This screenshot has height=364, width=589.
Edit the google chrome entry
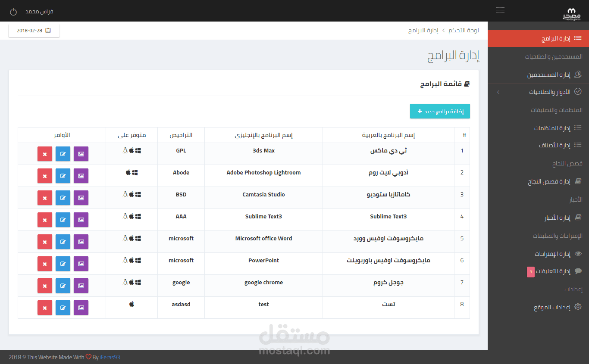click(x=63, y=286)
